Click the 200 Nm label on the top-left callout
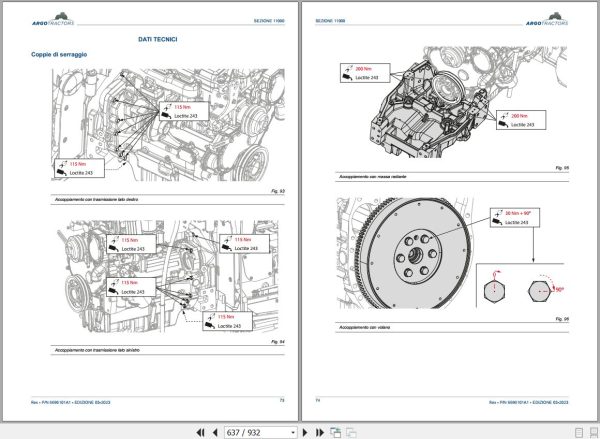Screen dimensions: 600x439 (x=364, y=69)
